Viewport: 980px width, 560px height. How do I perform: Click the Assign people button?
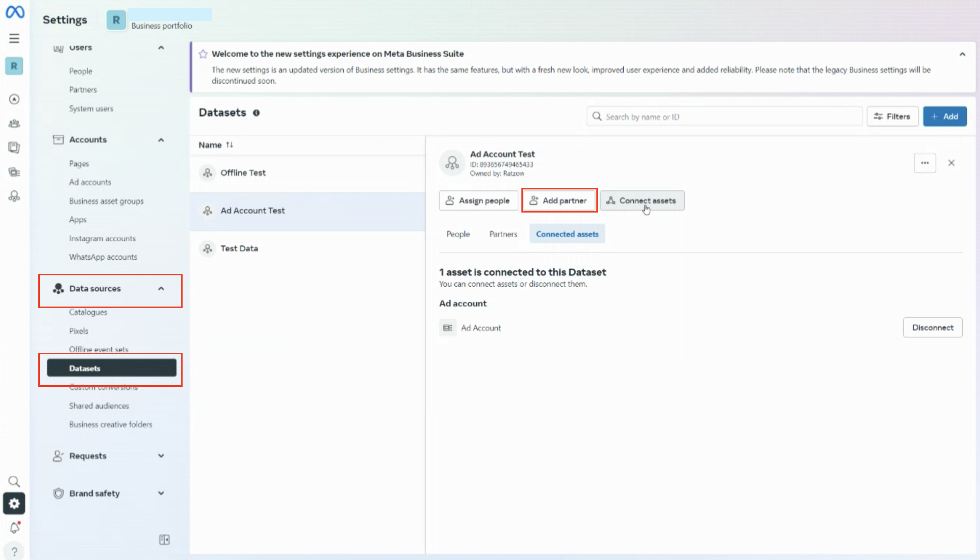coord(478,200)
